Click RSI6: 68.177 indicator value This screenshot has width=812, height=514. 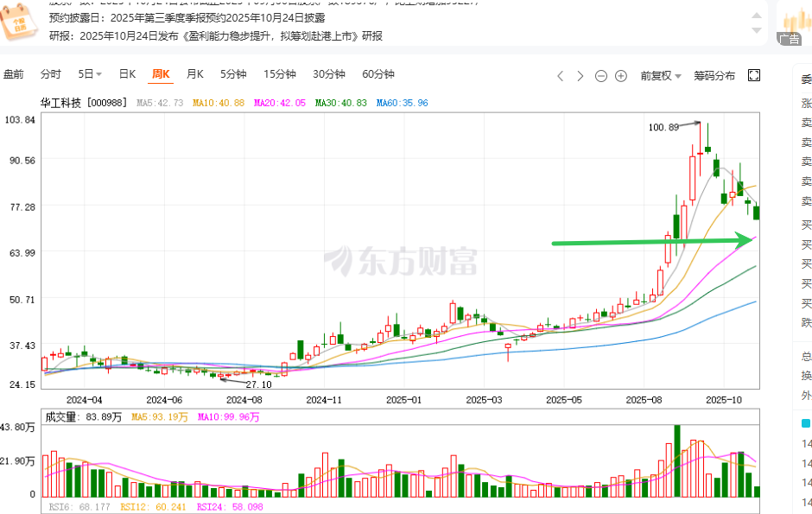(x=79, y=507)
